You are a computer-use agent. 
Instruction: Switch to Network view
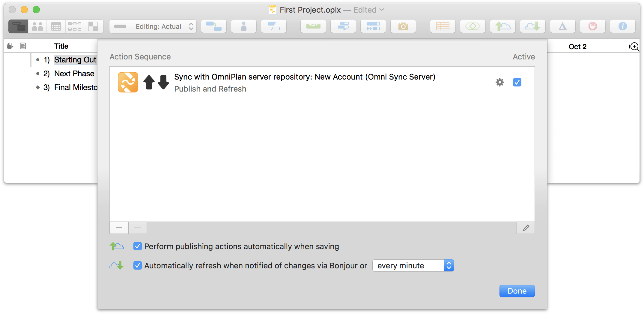75,26
